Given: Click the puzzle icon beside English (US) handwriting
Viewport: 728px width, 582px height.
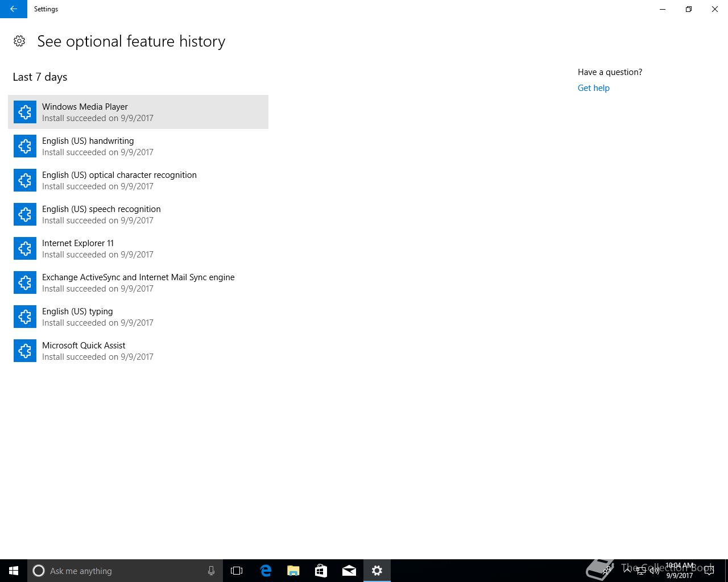Looking at the screenshot, I should [25, 146].
